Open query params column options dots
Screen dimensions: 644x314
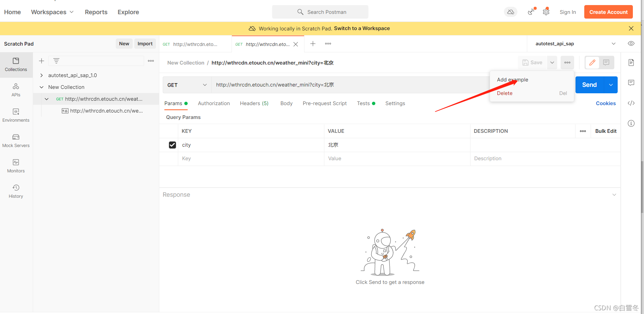pyautogui.click(x=583, y=131)
